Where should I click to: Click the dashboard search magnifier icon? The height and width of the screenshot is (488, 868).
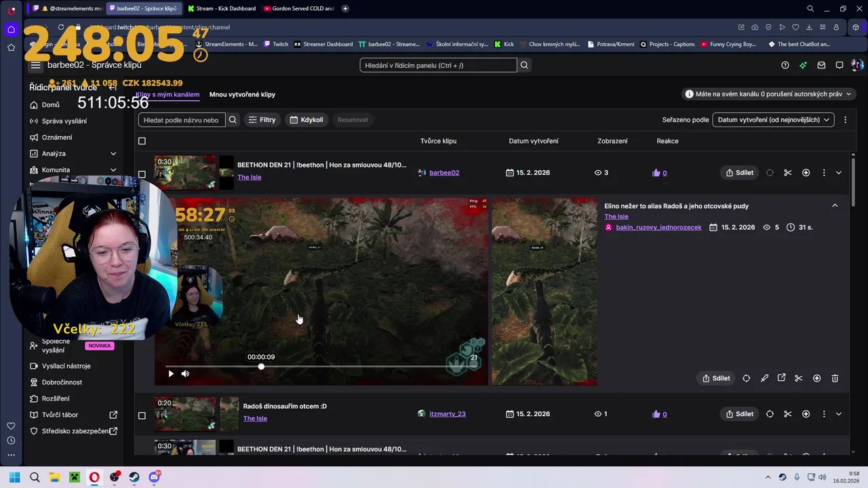tap(524, 65)
